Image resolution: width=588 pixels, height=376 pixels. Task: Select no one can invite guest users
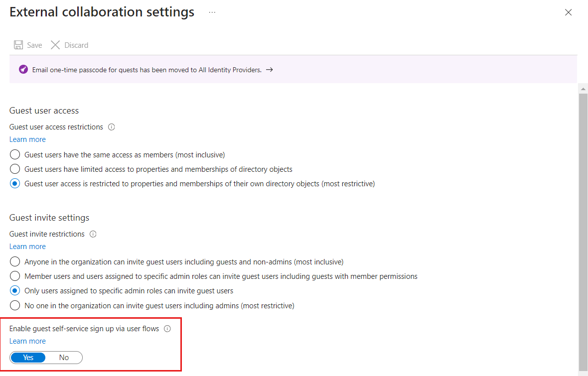(15, 305)
